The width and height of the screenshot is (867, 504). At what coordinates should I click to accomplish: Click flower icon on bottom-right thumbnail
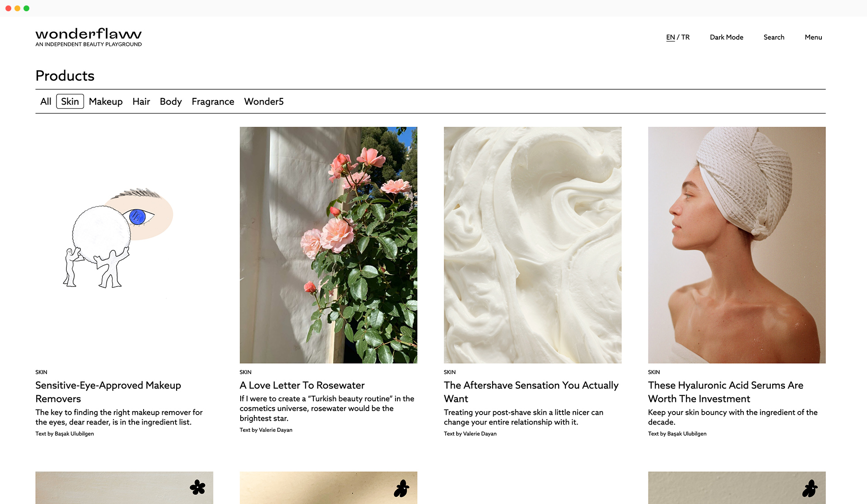(810, 488)
